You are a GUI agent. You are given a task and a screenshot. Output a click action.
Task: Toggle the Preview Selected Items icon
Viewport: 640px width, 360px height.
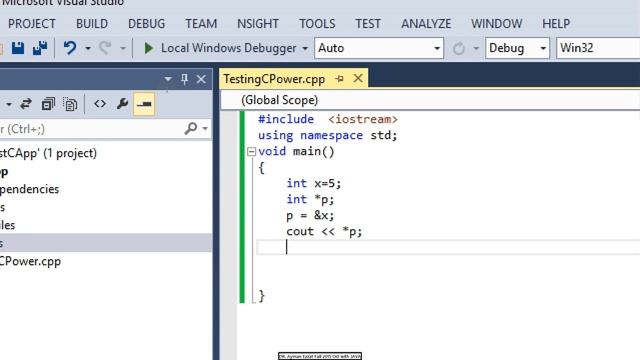(144, 104)
